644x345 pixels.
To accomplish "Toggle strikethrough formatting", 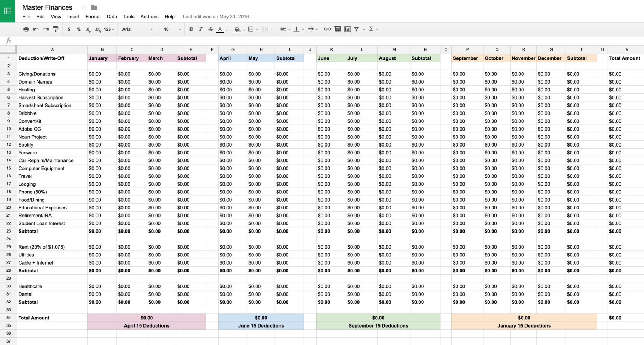I will coord(210,29).
